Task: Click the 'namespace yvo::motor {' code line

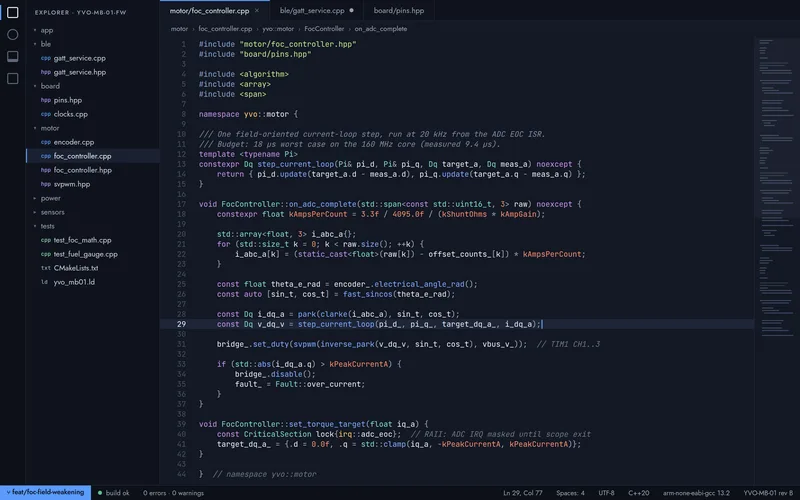Action: (248, 114)
